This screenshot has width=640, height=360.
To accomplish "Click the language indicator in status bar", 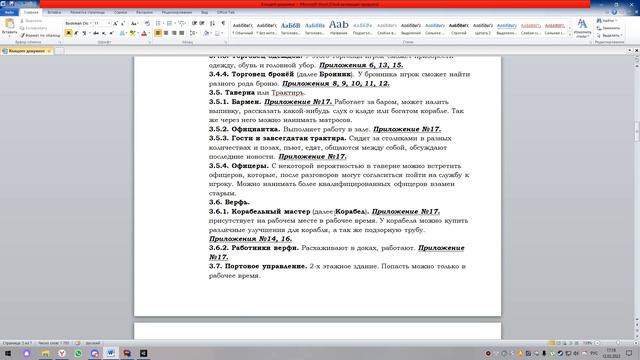I will click(x=93, y=343).
